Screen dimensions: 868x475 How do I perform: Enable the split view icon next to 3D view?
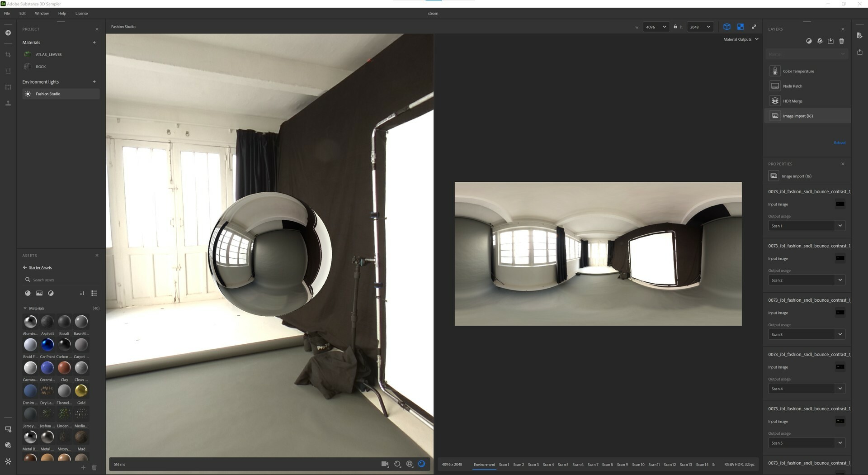741,27
